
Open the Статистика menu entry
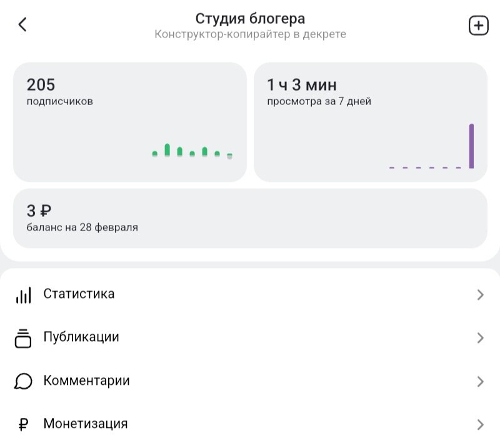click(77, 294)
